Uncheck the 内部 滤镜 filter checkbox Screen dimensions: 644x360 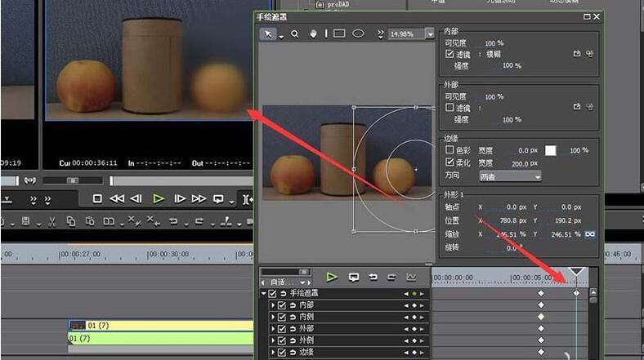pos(449,54)
